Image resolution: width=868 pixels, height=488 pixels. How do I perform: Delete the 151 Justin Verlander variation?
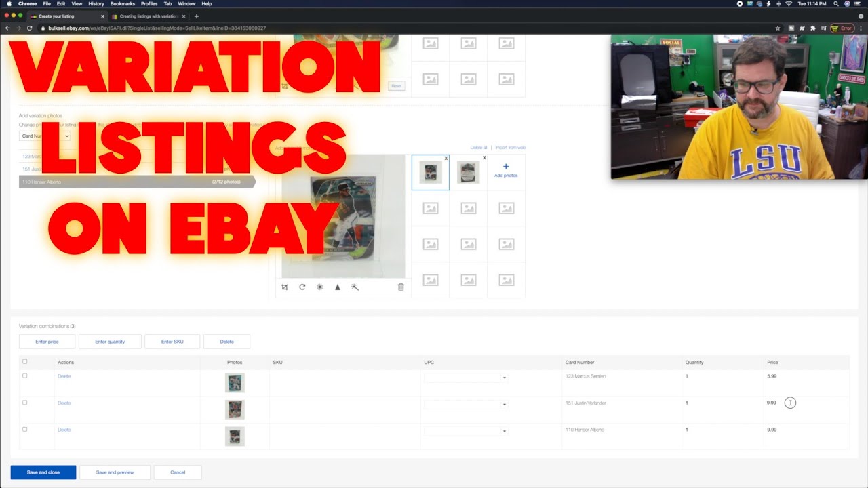[x=64, y=403]
